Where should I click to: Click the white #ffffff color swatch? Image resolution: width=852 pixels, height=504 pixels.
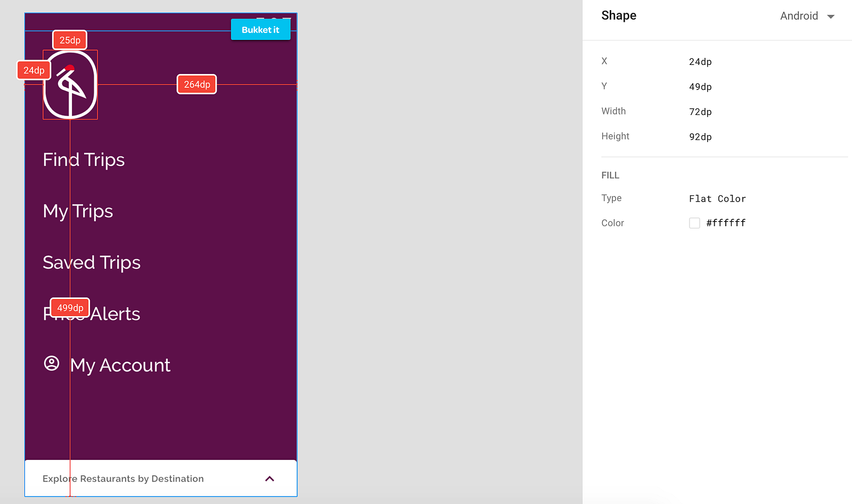(x=694, y=223)
